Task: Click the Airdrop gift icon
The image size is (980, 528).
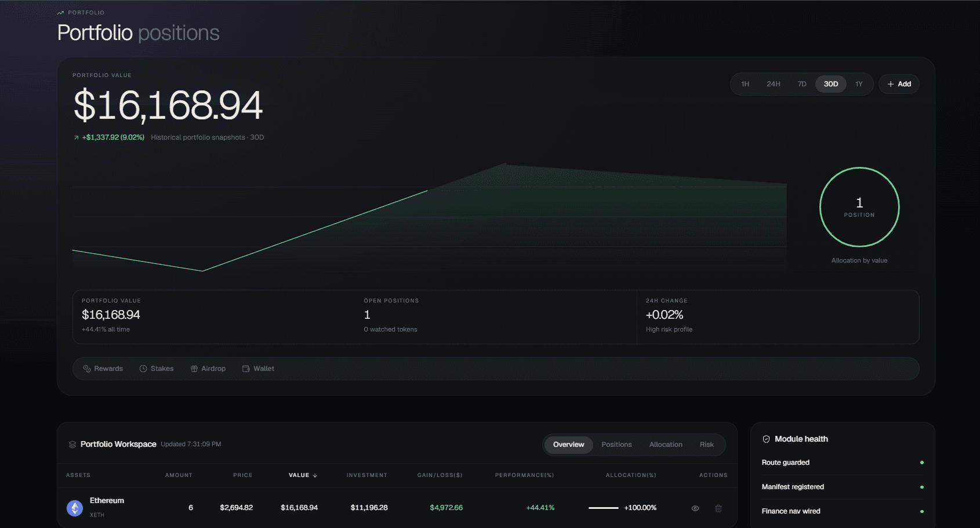Action: (194, 369)
